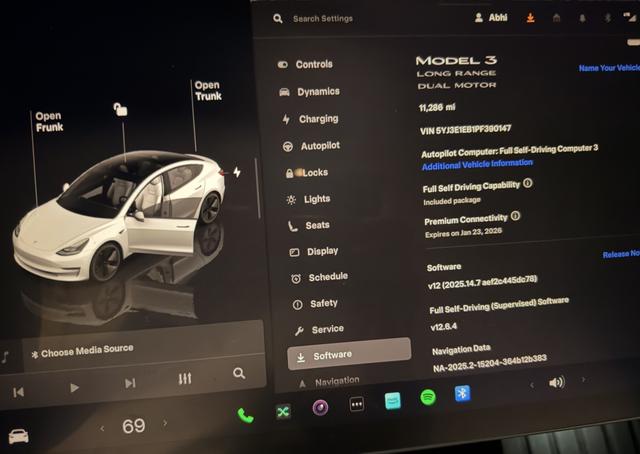Click the Search Settings field
The height and width of the screenshot is (454, 640).
(x=323, y=18)
